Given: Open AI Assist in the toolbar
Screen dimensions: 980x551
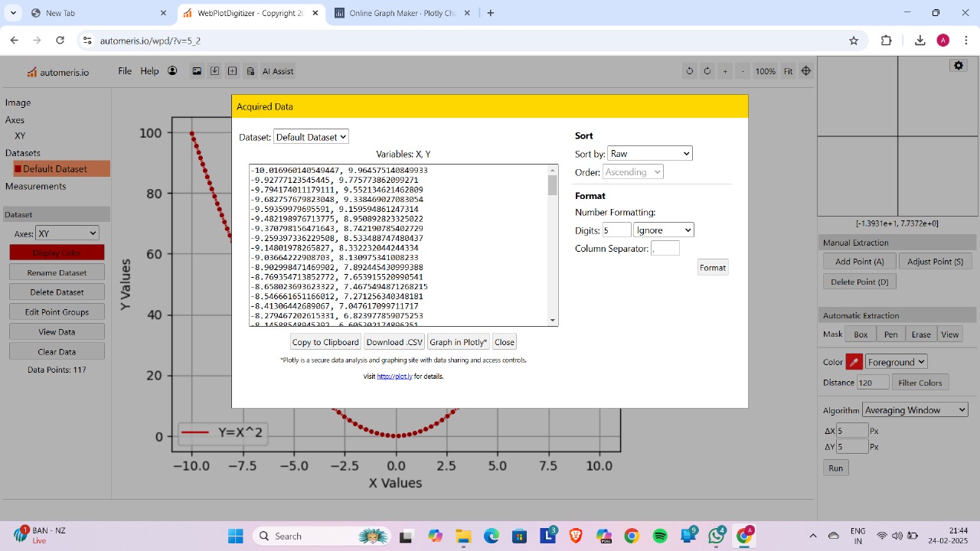Looking at the screenshot, I should pos(277,70).
